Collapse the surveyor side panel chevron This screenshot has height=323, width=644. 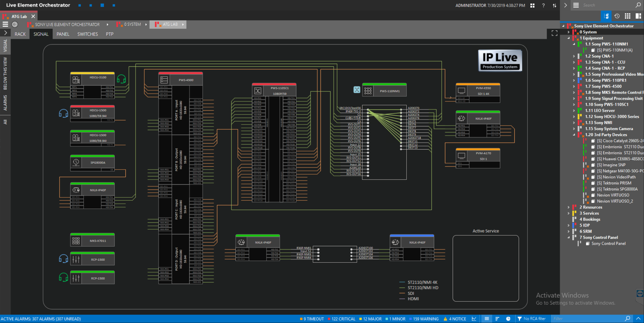click(x=565, y=5)
